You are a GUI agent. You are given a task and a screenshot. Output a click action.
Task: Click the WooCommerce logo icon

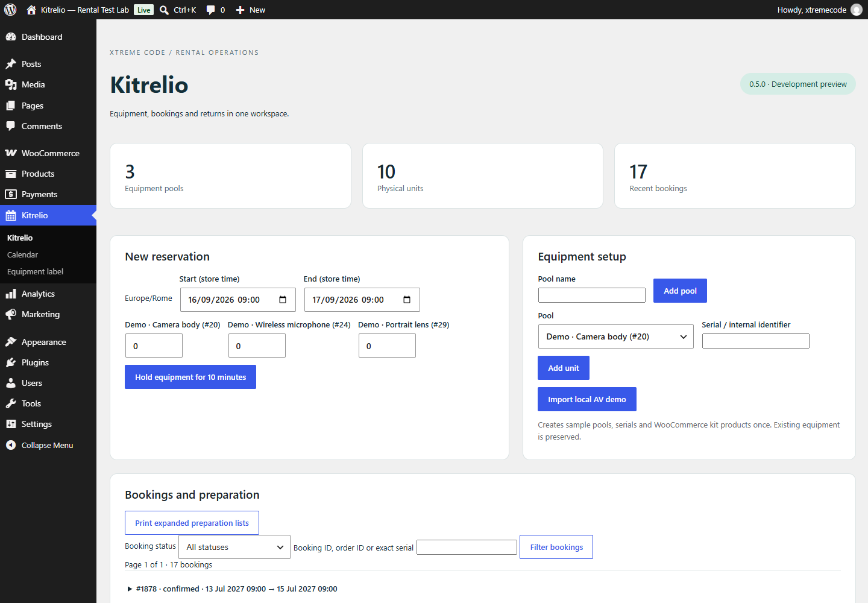tap(11, 153)
